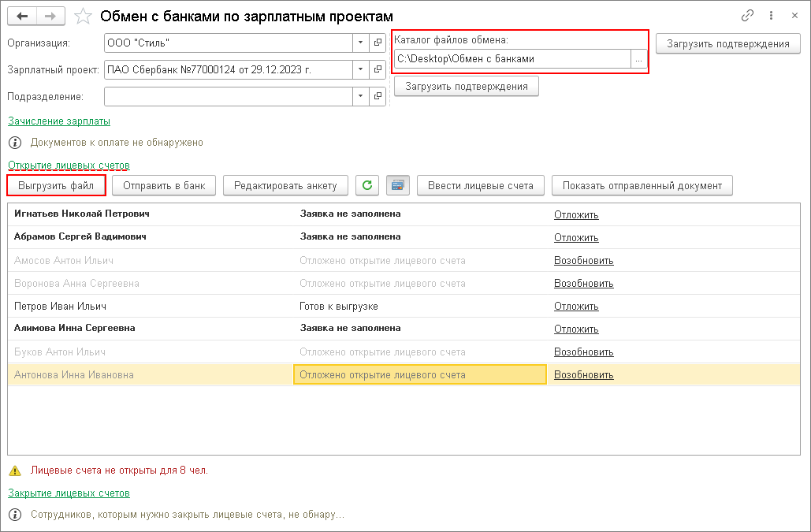Go back using the left arrow
The image size is (811, 532).
point(22,16)
